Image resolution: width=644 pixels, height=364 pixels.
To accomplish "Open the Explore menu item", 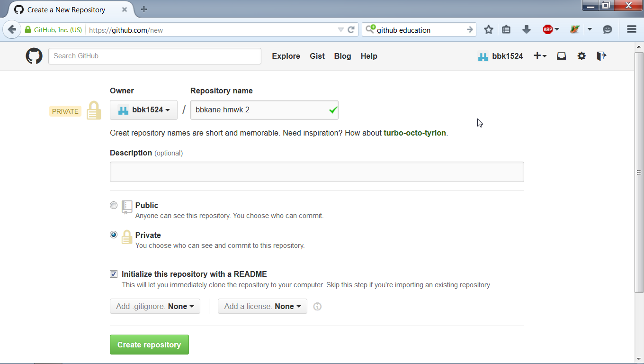I will [286, 56].
